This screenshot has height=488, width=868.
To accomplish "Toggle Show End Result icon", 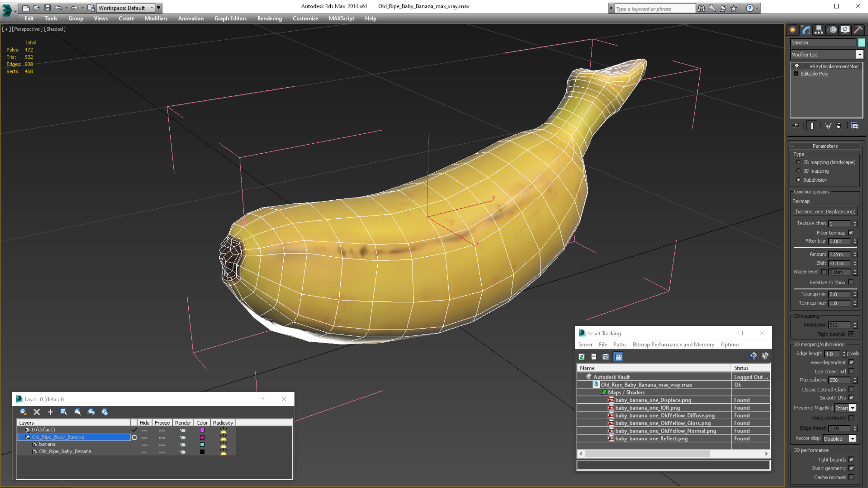I will click(x=812, y=126).
